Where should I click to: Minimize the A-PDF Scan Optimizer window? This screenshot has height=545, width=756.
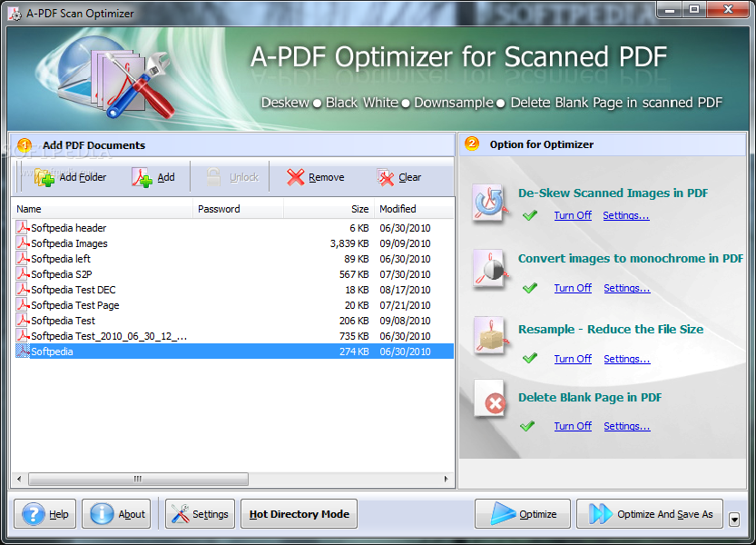pos(670,10)
